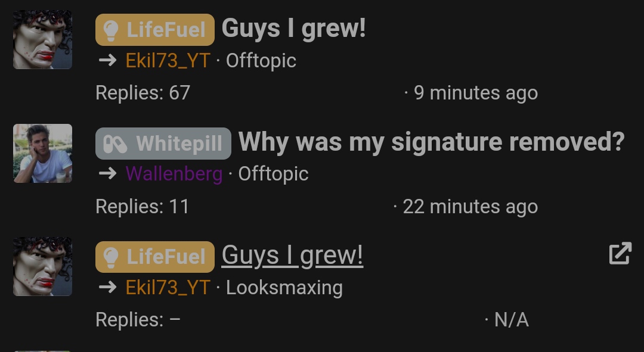Open mannequin avatar in Looksmaxing thread row

pos(43,267)
